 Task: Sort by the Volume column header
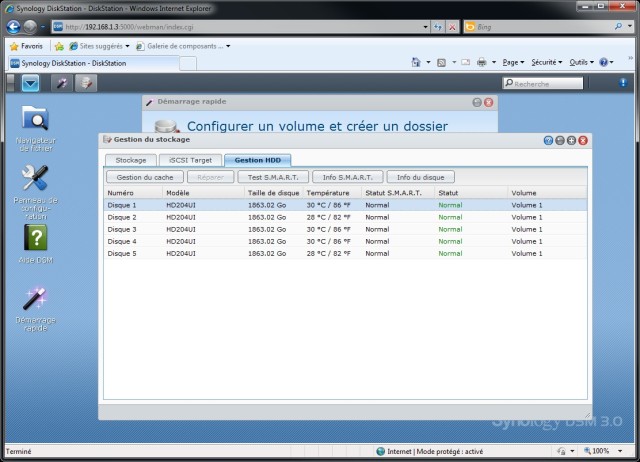tap(547, 193)
